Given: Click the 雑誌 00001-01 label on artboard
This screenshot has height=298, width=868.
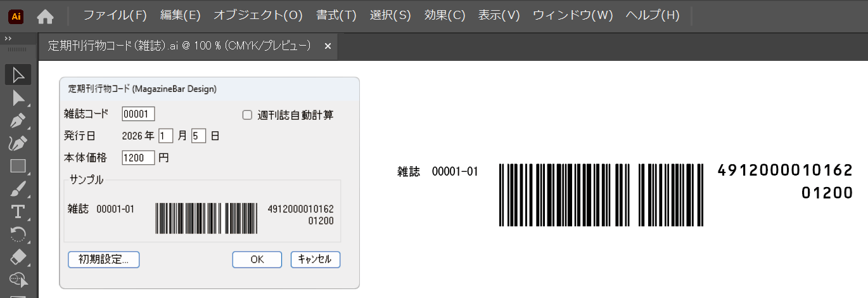Looking at the screenshot, I should coord(438,171).
